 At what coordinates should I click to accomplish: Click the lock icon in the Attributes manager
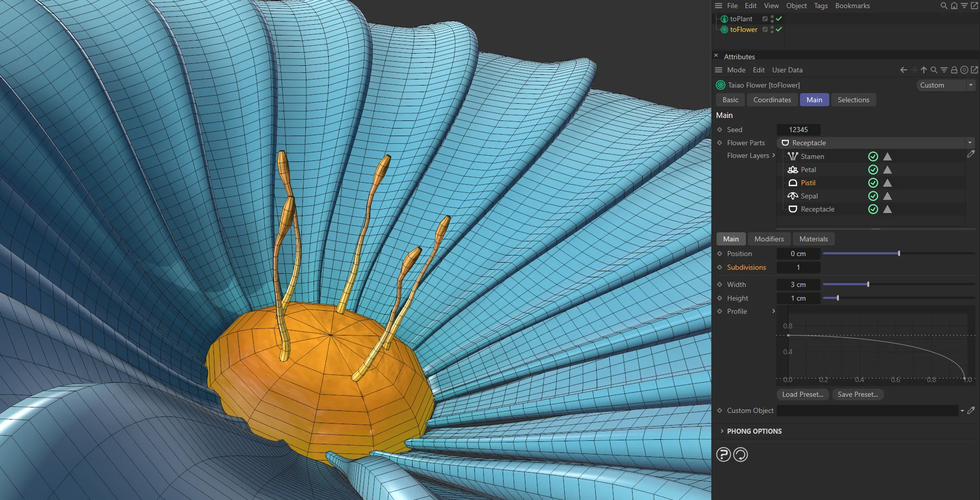[954, 70]
